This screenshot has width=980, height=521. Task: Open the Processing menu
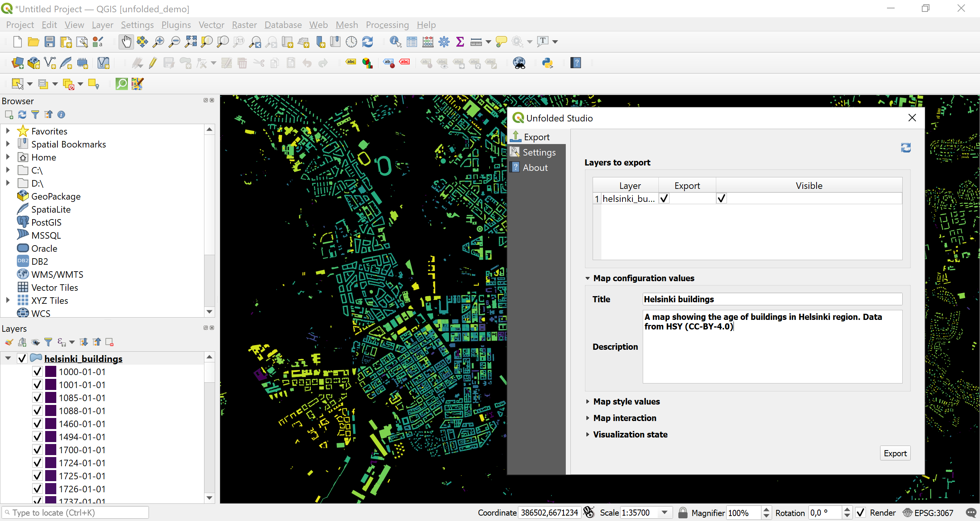coord(387,25)
